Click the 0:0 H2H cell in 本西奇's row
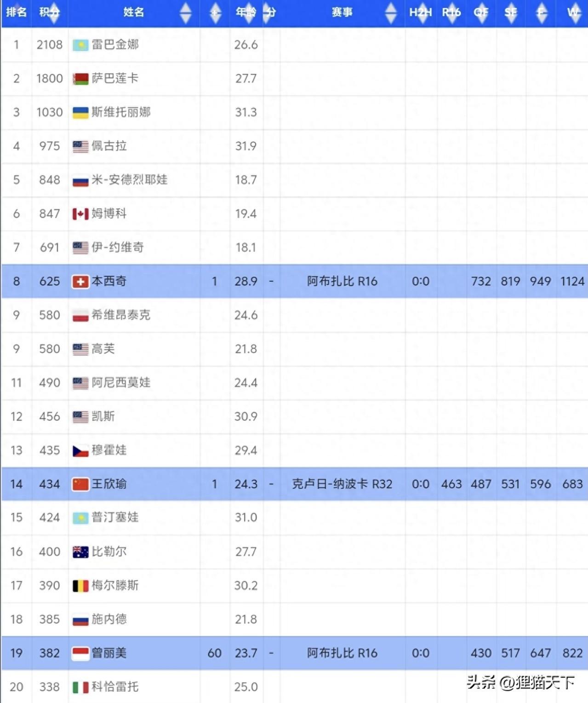 pyautogui.click(x=420, y=282)
